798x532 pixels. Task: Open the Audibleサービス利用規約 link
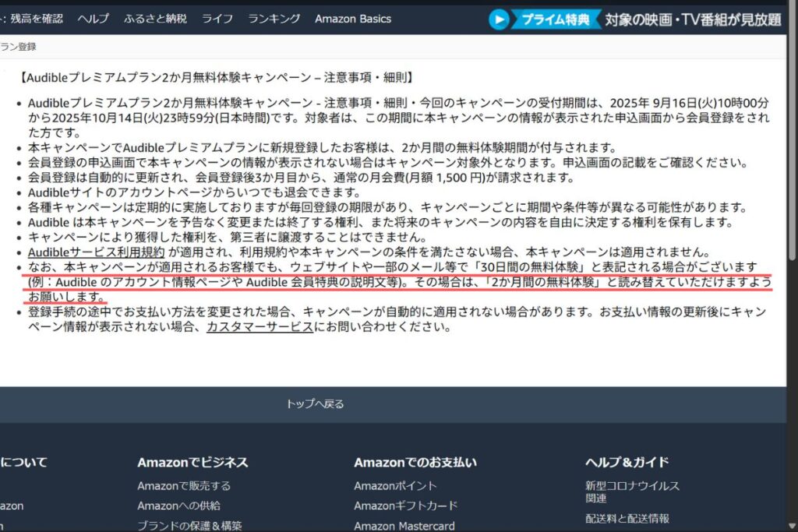point(96,252)
